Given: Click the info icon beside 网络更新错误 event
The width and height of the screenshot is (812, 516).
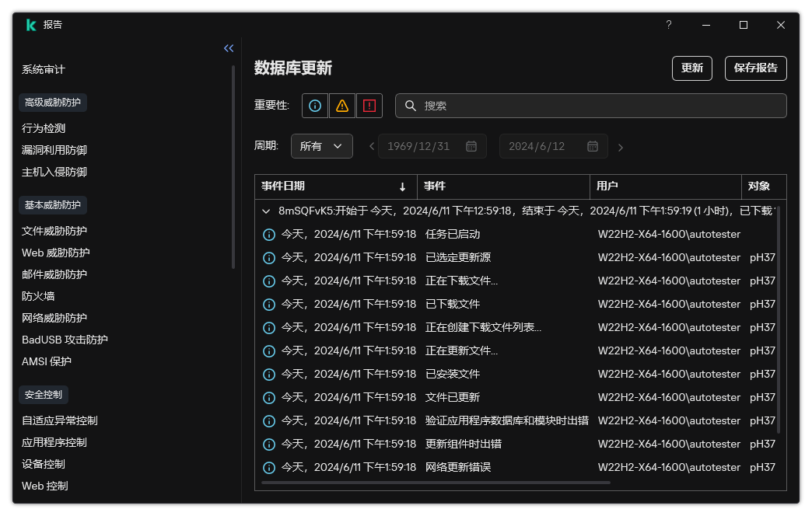Looking at the screenshot, I should (269, 467).
